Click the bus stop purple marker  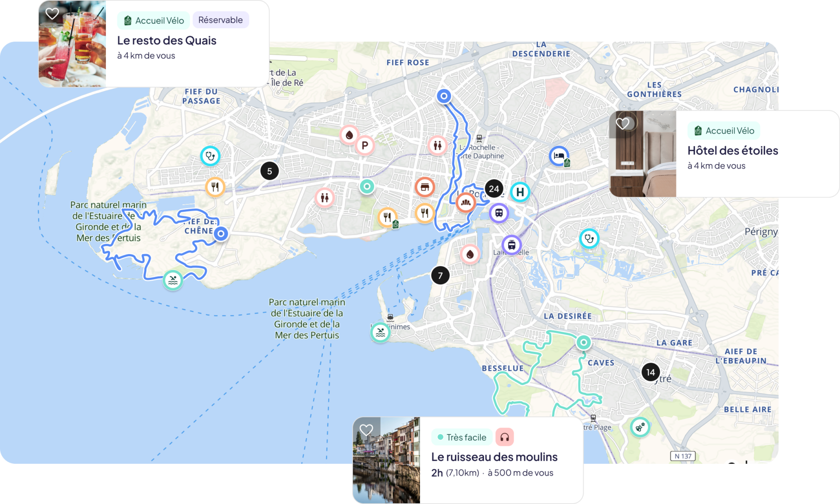[x=499, y=213]
